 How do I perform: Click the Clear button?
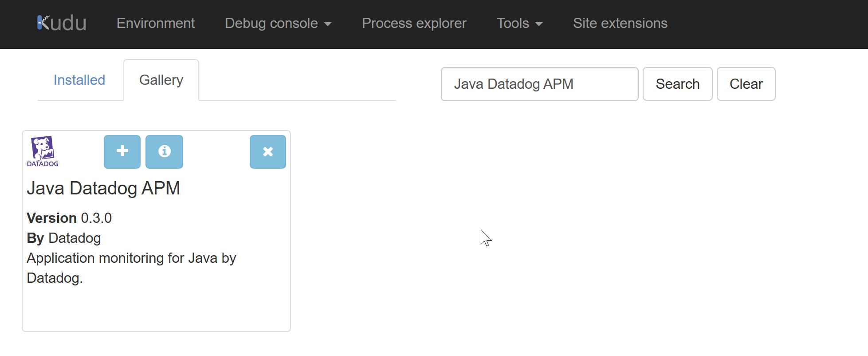[746, 84]
